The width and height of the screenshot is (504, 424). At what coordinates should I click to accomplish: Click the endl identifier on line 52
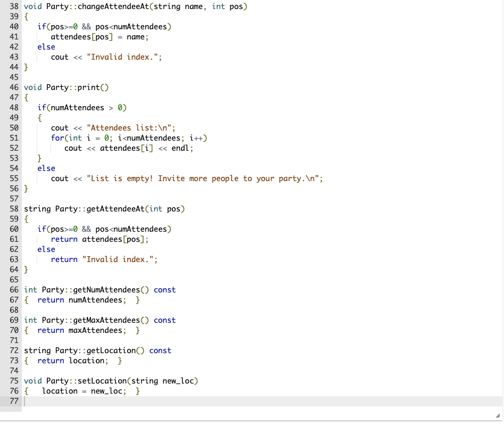point(181,148)
